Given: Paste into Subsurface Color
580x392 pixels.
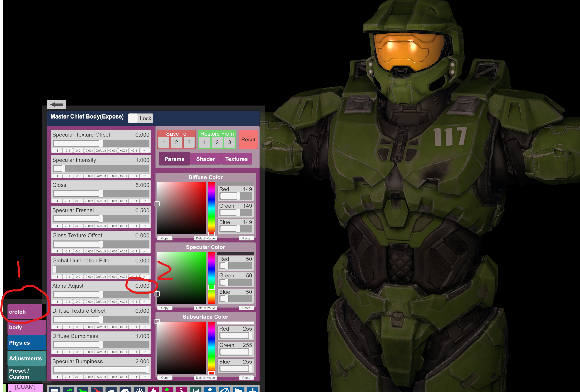Looking at the screenshot, I should [246, 378].
